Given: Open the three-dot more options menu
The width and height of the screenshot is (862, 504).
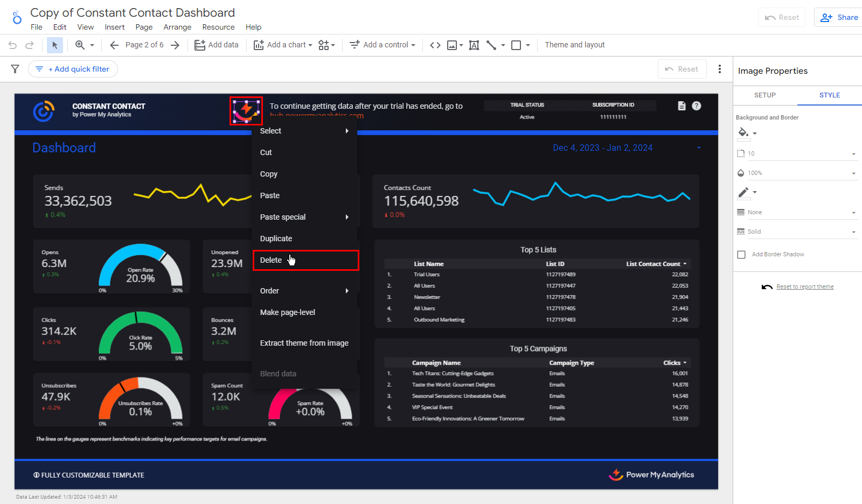Looking at the screenshot, I should [x=720, y=69].
